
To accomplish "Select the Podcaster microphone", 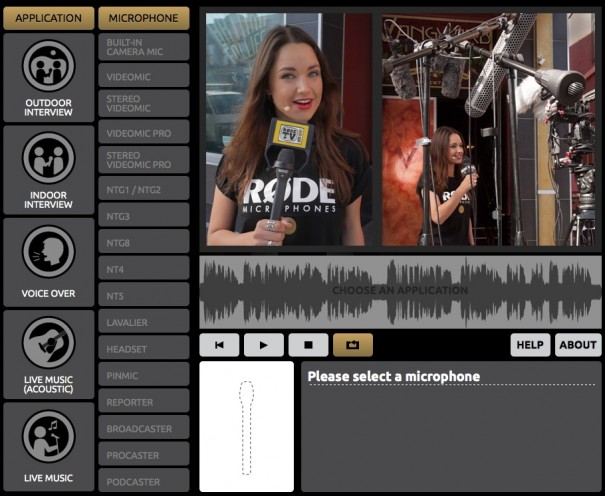I will point(144,481).
